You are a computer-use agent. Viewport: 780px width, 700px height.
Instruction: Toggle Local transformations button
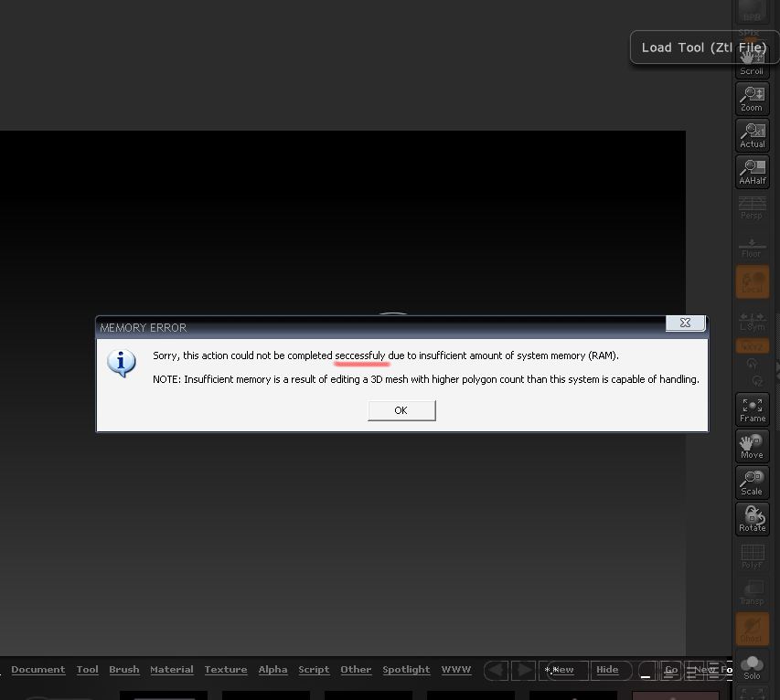click(753, 281)
